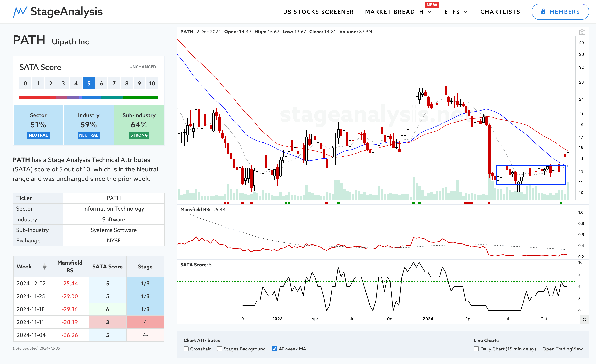Viewport: 596px width, 364px height.
Task: Open the Market Breadth menu item
Action: point(394,12)
